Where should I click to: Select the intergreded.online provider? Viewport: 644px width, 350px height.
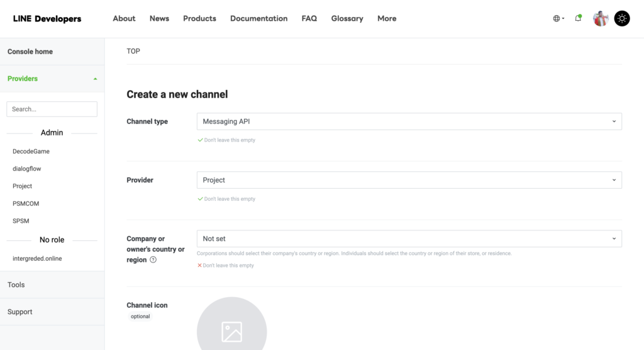click(37, 258)
